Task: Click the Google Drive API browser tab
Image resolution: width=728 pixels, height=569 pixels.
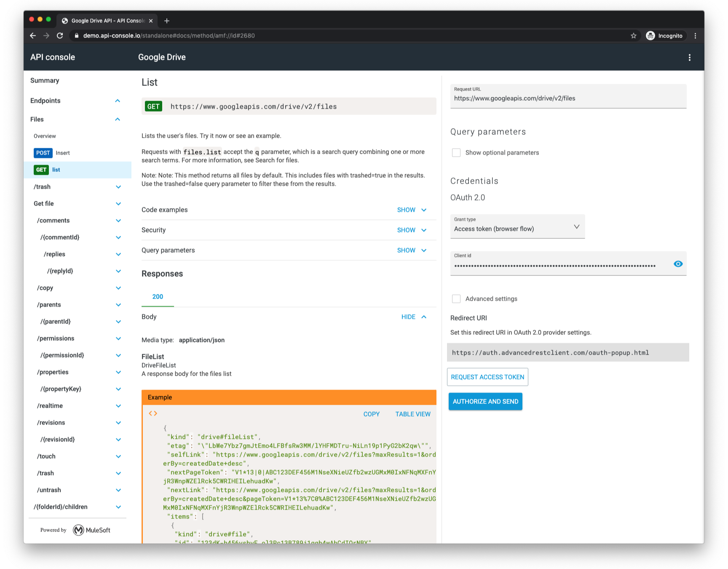Action: pos(107,21)
